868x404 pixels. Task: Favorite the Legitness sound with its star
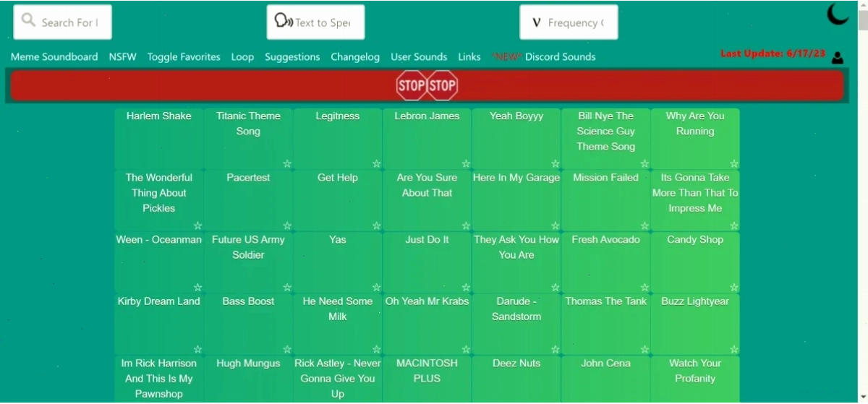point(376,164)
